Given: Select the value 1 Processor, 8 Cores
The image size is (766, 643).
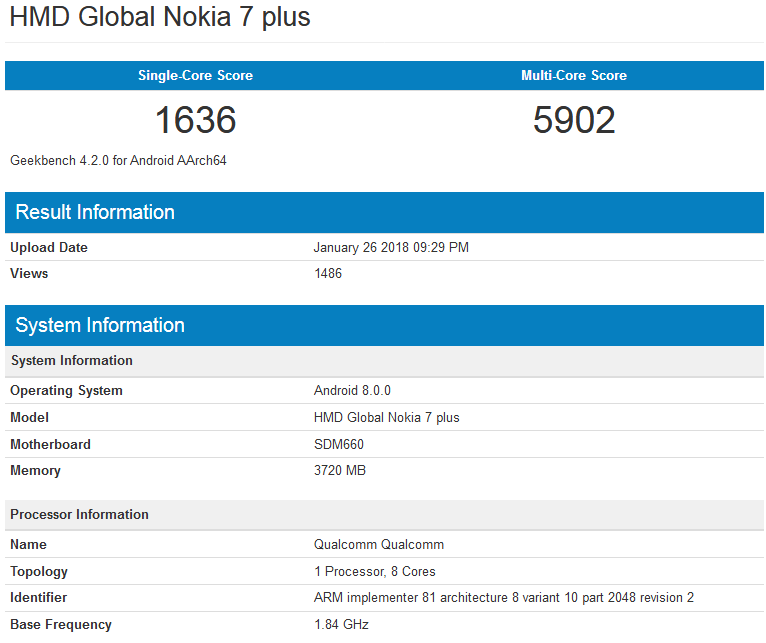Looking at the screenshot, I should coord(375,572).
